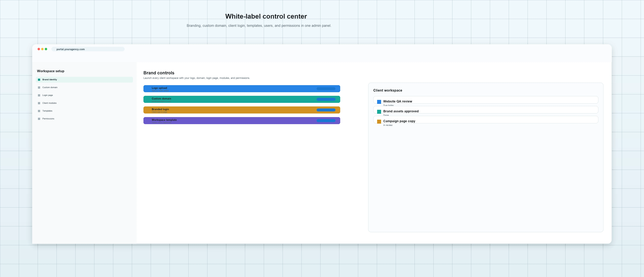The height and width of the screenshot is (277, 644).
Task: Click the Workspace setup sidebar heading
Action: (x=51, y=71)
